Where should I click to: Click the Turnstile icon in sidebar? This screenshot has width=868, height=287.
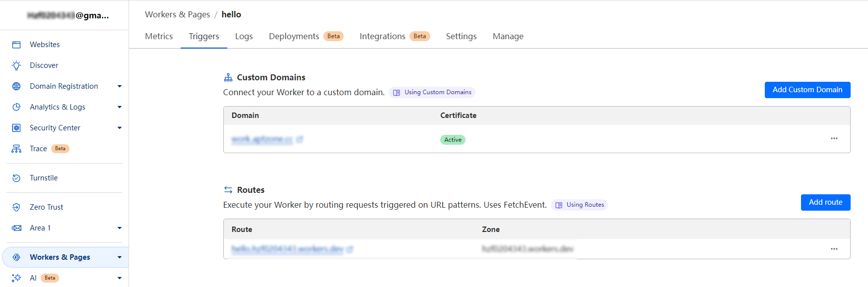pos(16,178)
